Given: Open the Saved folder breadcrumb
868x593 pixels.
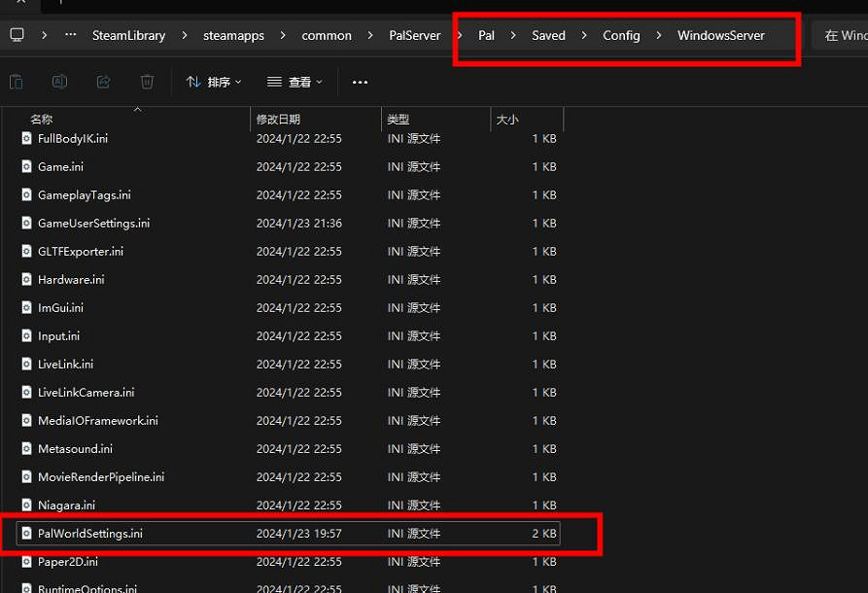Looking at the screenshot, I should tap(548, 35).
